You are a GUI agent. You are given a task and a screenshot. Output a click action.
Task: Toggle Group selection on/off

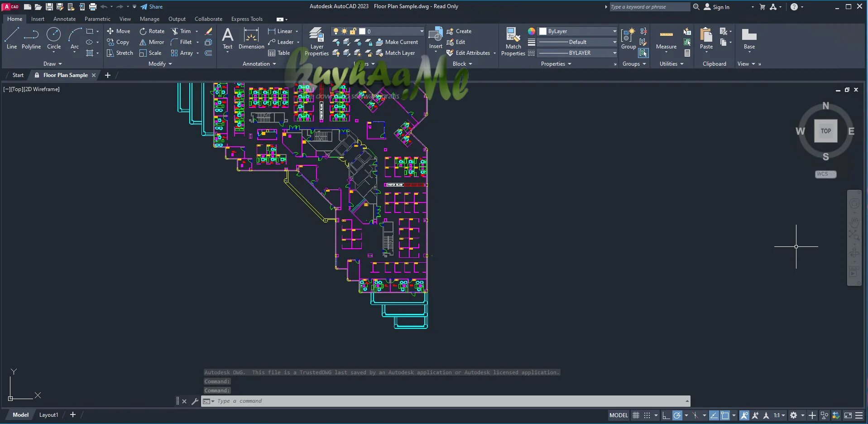[x=643, y=53]
